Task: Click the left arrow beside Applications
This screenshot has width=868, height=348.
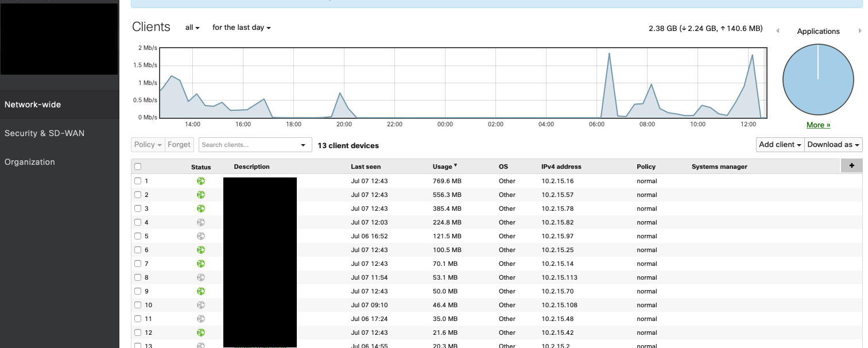Action: click(778, 31)
